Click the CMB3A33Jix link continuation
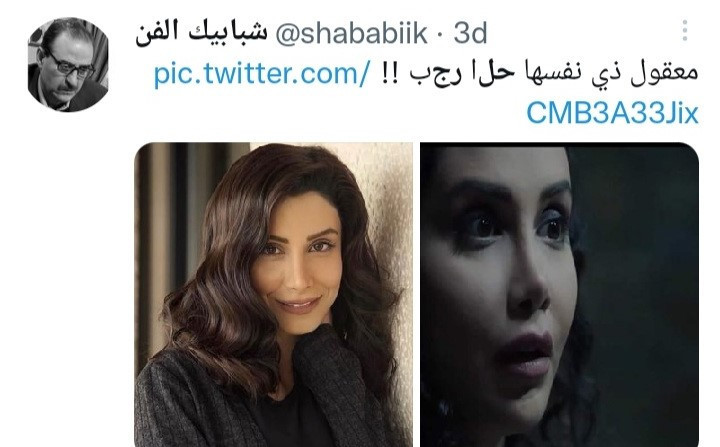The width and height of the screenshot is (720, 447). pyautogui.click(x=612, y=113)
